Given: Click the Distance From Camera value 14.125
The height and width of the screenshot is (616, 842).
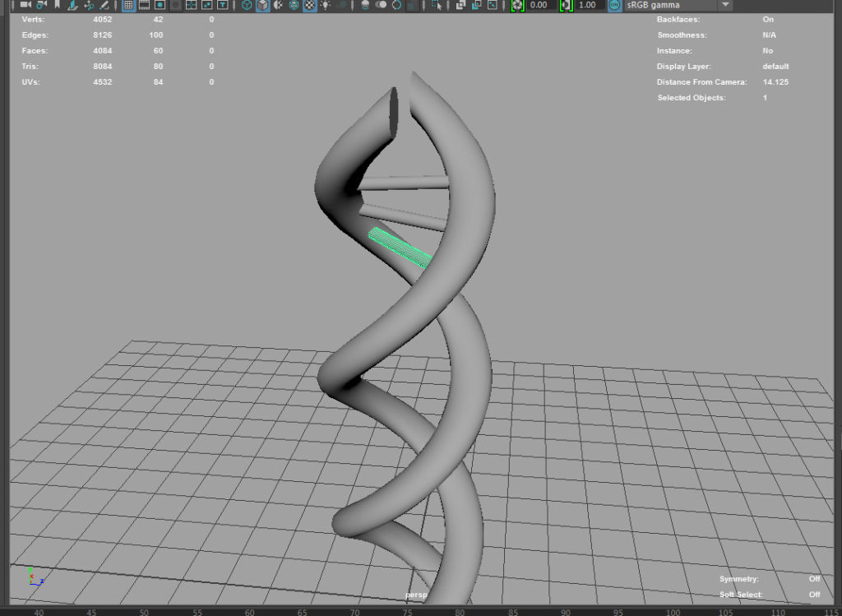Looking at the screenshot, I should (x=775, y=81).
